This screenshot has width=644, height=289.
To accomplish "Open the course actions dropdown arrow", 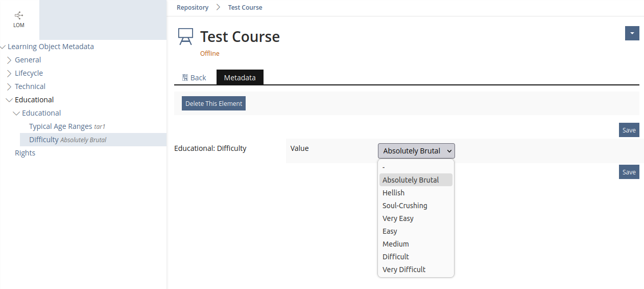I will pos(632,33).
